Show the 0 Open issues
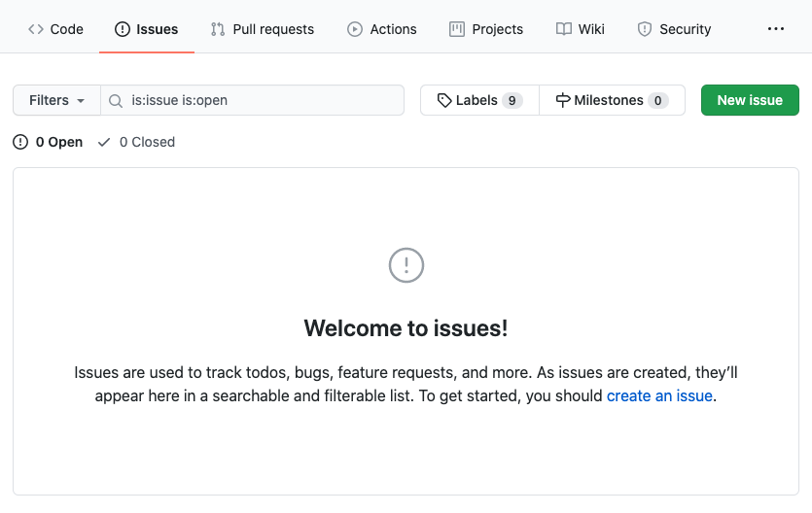 [x=48, y=142]
